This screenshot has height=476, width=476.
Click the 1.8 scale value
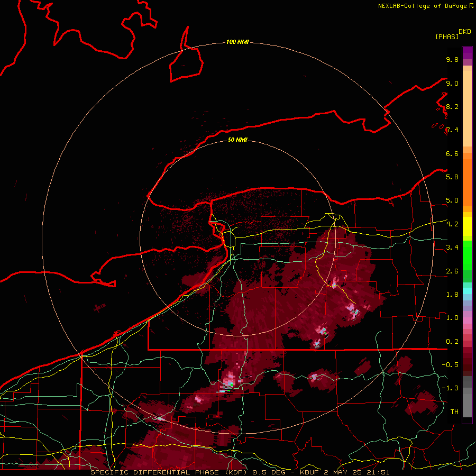pyautogui.click(x=452, y=295)
